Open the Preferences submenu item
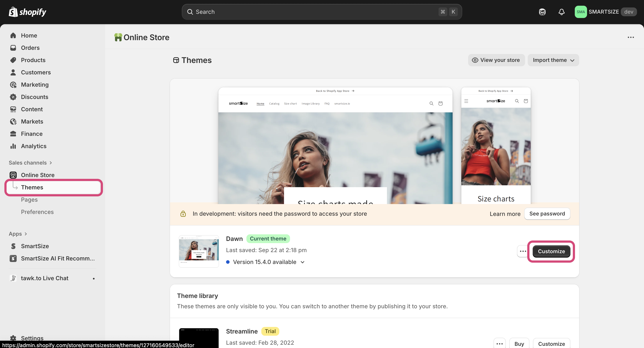Viewport: 644px width, 348px height. click(37, 212)
